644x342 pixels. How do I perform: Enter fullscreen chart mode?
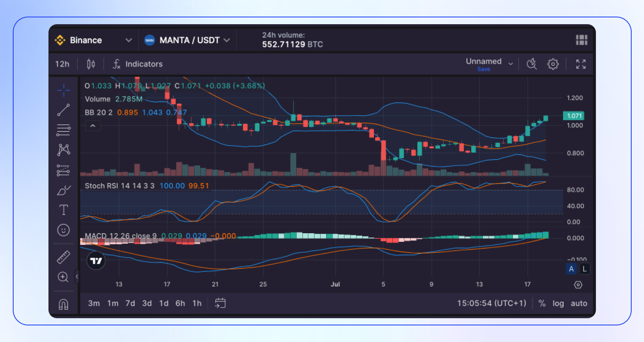(581, 64)
